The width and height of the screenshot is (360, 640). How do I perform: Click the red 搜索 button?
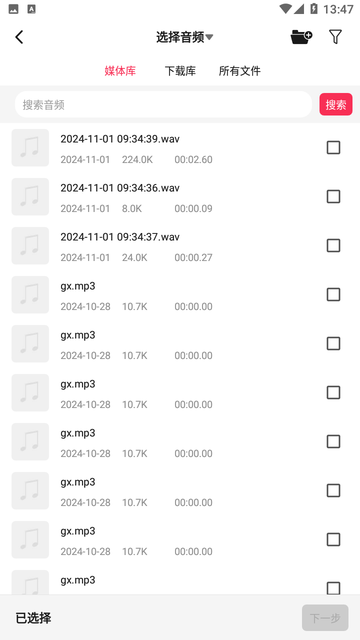point(336,104)
